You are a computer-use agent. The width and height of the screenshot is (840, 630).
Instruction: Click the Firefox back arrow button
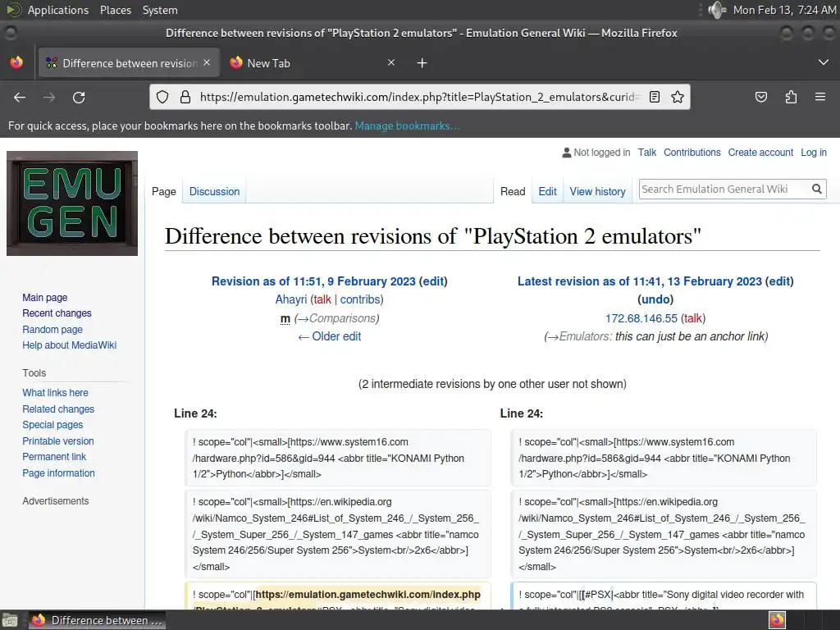pyautogui.click(x=20, y=97)
